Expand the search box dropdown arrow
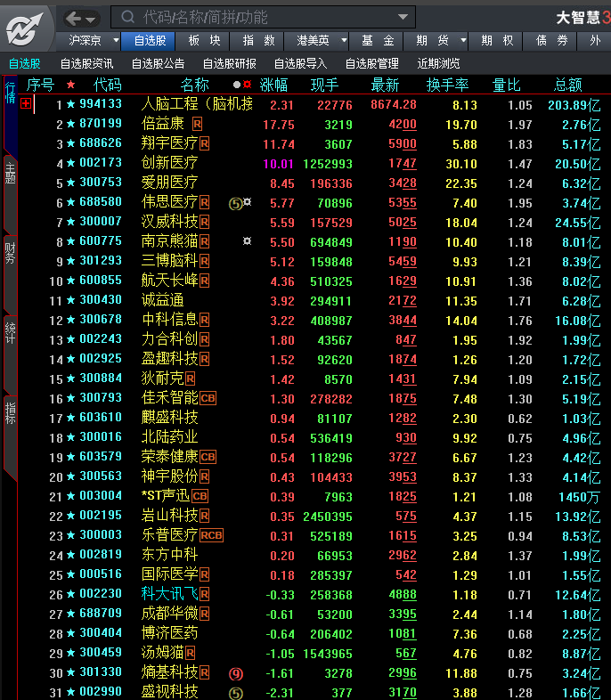 [403, 17]
